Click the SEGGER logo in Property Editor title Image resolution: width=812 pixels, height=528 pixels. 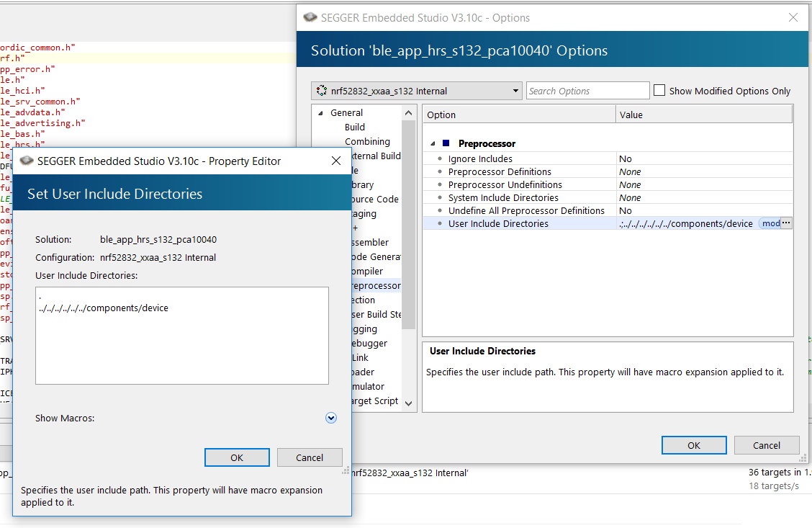point(27,161)
